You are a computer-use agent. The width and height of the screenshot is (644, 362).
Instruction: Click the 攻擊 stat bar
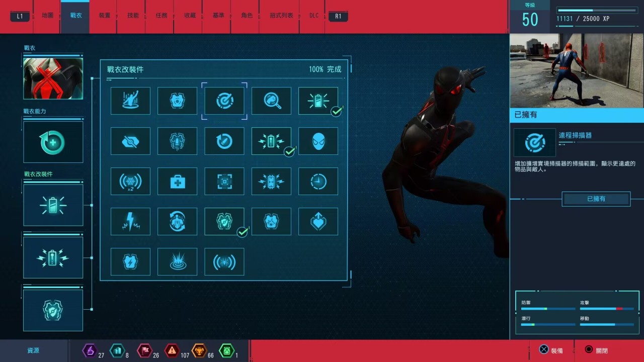607,309
